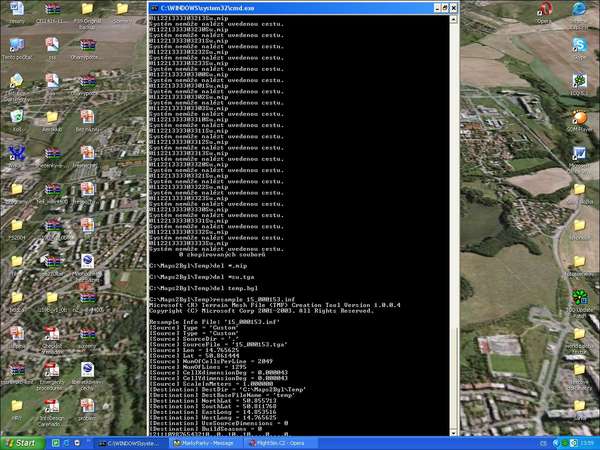Screen dimensions: 600x450
Task: Select the blue X shortcut desktop icon
Action: [17, 156]
